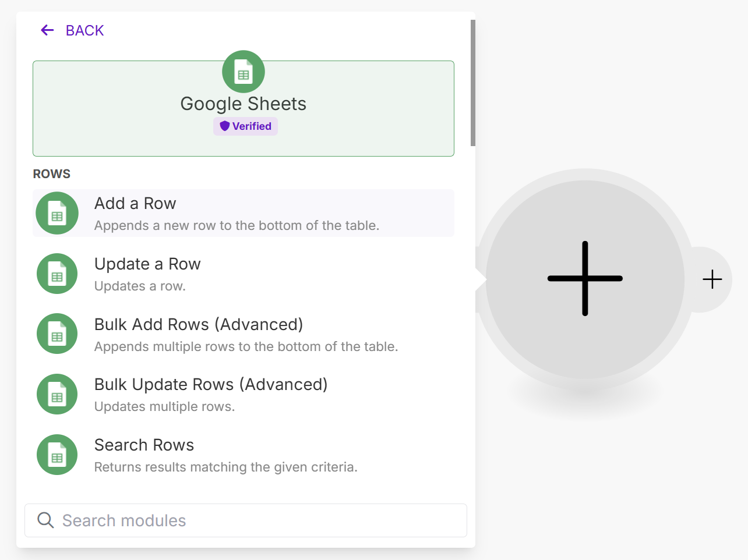Click the small add-another-module plus button
The image size is (748, 560).
[712, 279]
